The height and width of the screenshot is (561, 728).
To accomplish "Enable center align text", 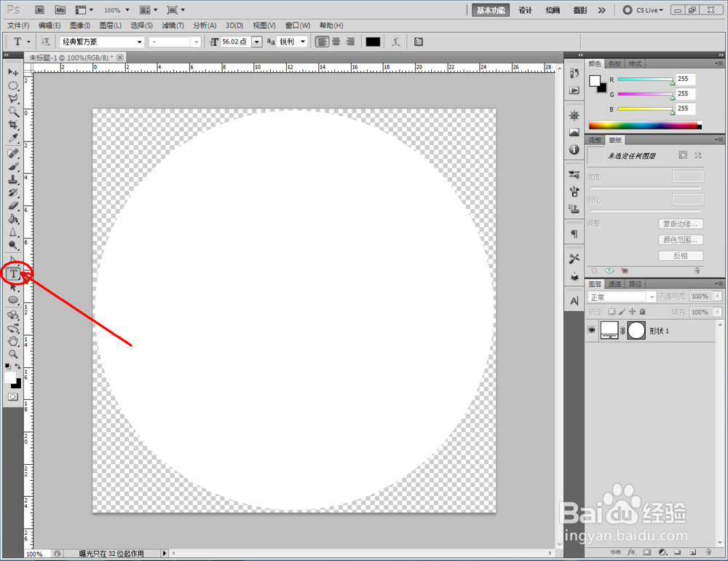I will coord(336,42).
